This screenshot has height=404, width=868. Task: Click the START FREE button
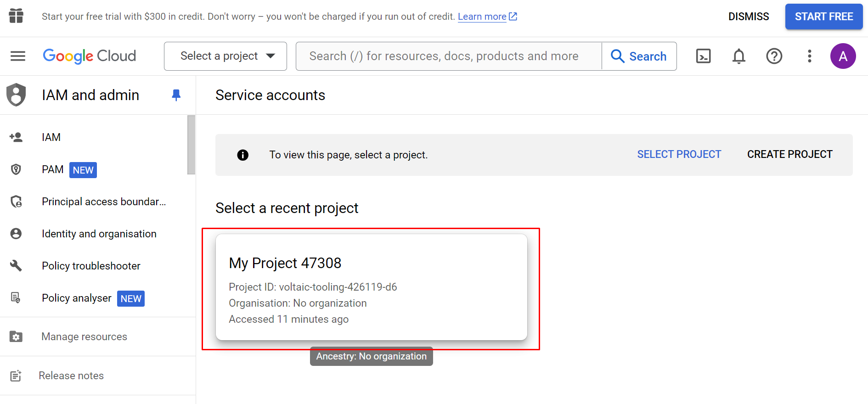[x=823, y=17]
